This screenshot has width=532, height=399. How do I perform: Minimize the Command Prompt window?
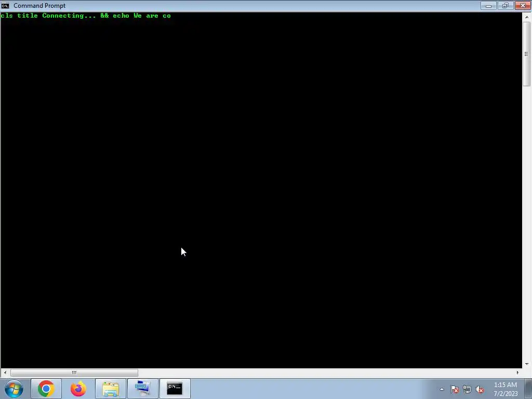pos(488,5)
